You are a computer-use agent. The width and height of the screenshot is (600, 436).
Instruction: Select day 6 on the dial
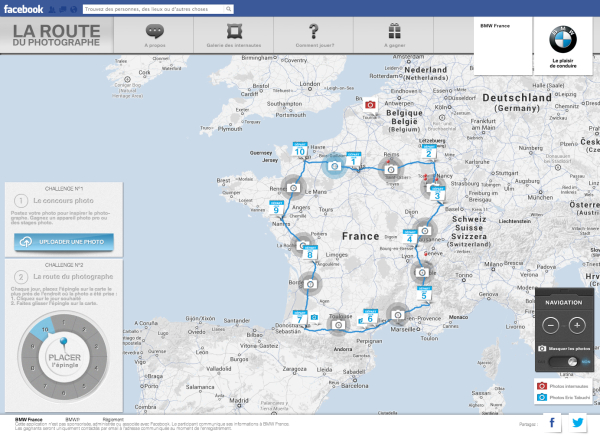[64, 393]
